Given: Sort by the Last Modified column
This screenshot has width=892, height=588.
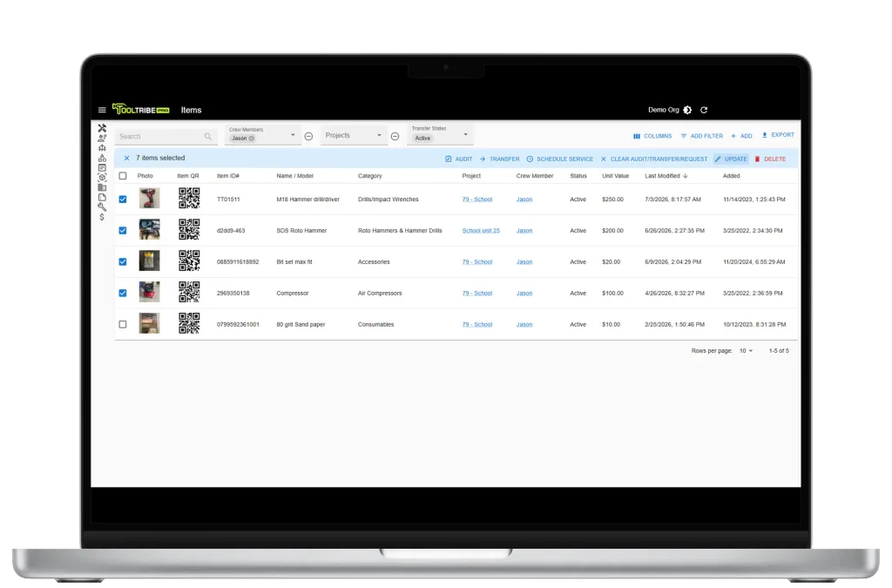Looking at the screenshot, I should tap(666, 176).
